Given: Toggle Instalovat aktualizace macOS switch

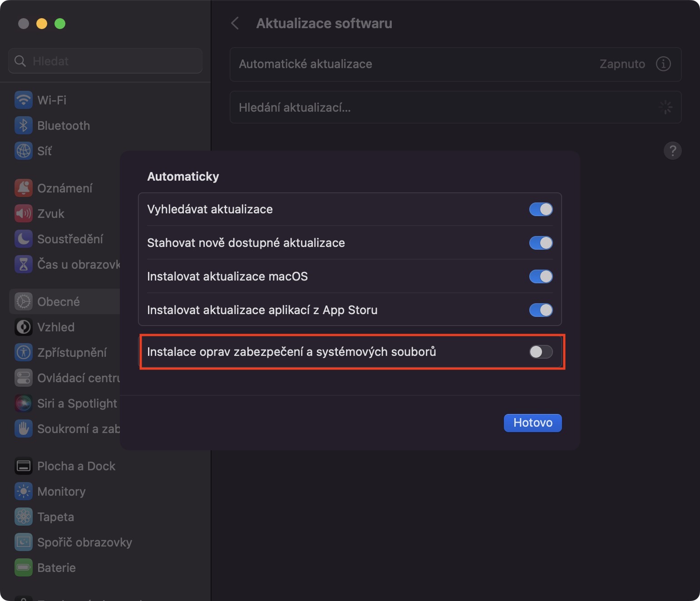Looking at the screenshot, I should [x=541, y=276].
